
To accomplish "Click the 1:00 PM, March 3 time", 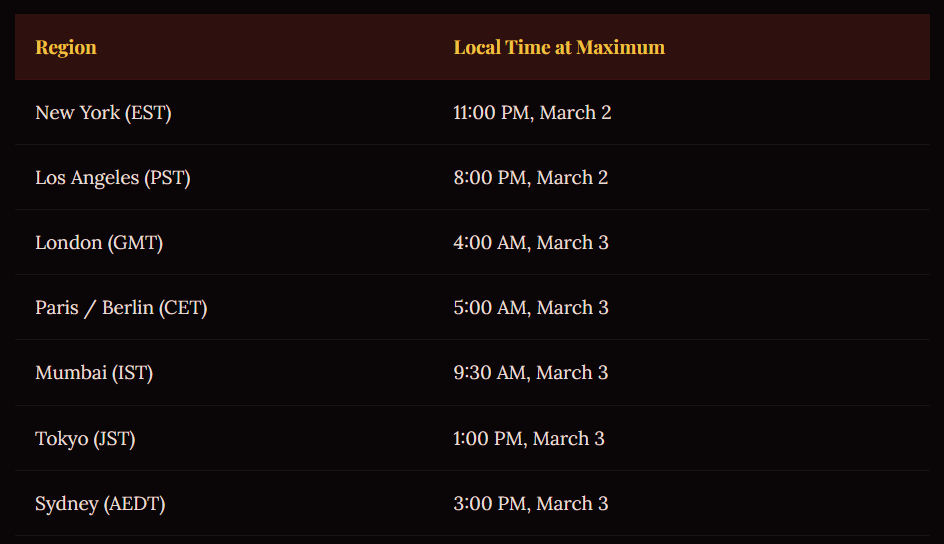I will [528, 439].
